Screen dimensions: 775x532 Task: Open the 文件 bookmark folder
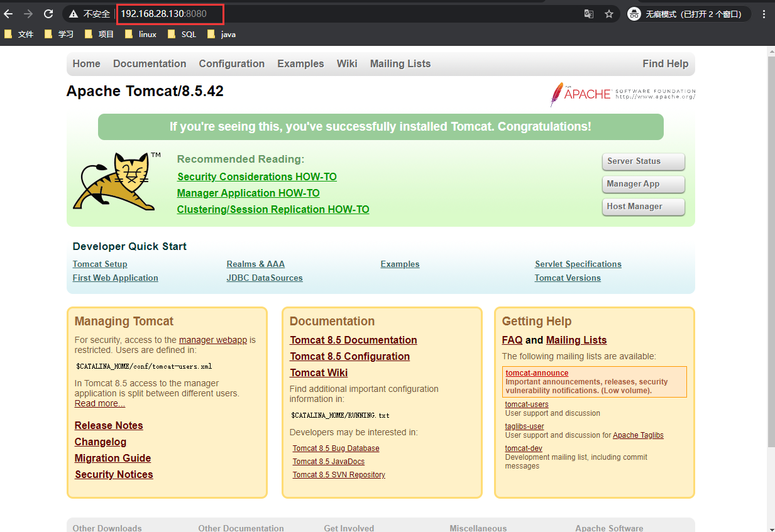19,35
